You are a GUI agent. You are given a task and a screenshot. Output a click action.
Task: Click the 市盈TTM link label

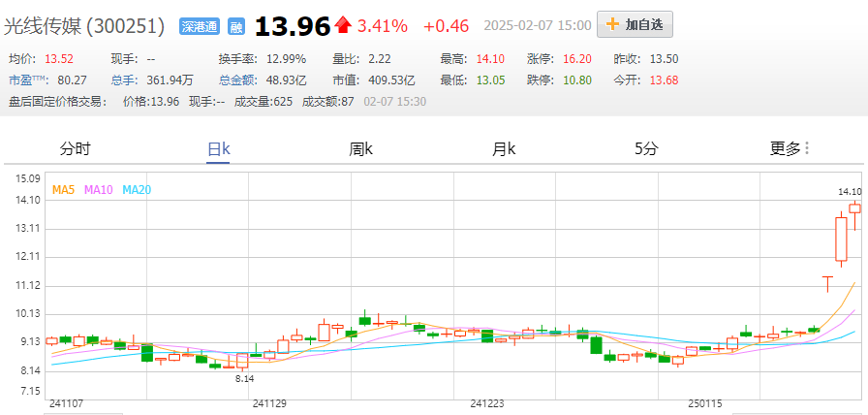click(x=28, y=80)
